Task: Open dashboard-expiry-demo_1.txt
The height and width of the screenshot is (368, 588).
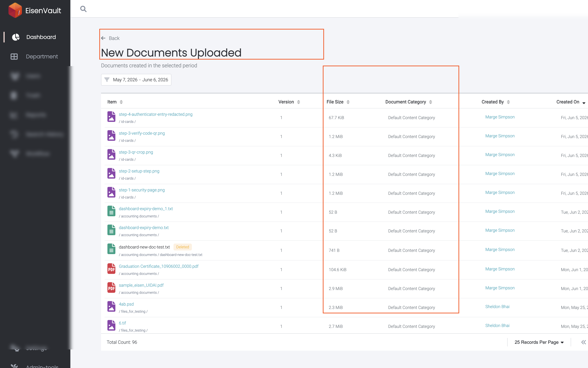Action: pos(146,209)
